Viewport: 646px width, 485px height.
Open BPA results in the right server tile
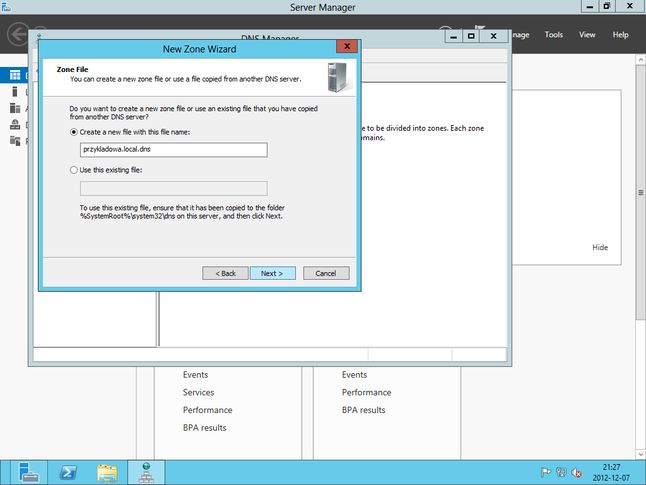click(363, 410)
